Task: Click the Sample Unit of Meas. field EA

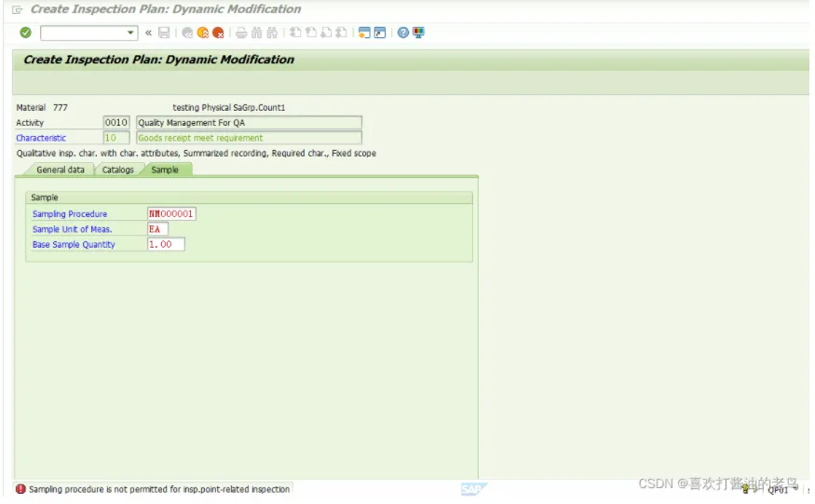Action: (157, 229)
